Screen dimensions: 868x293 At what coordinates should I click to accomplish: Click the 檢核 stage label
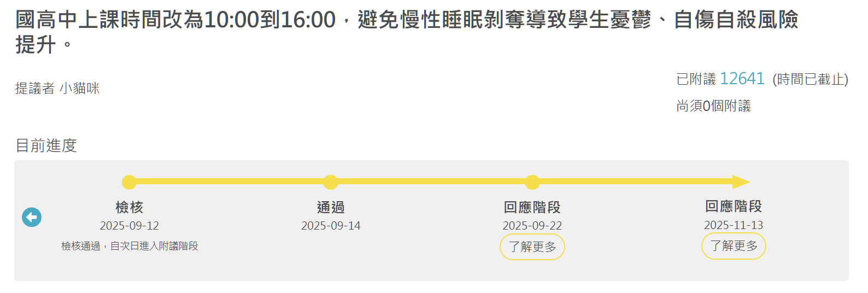pos(129,207)
